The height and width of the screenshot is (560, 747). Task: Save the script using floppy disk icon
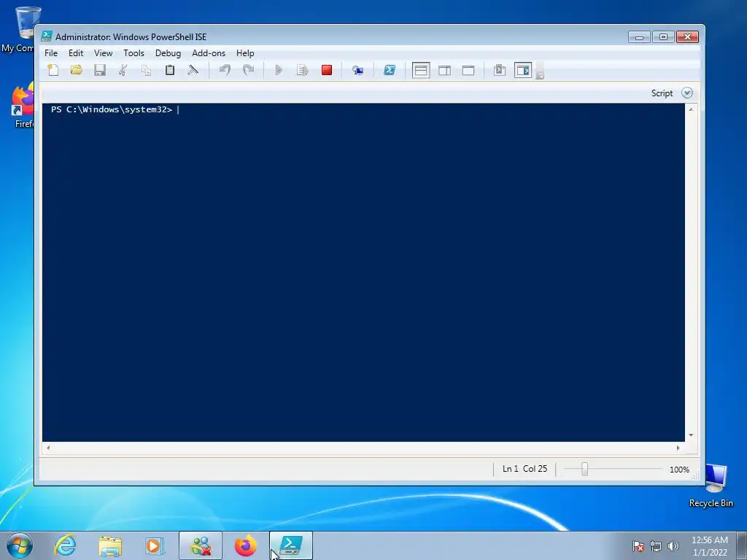[x=99, y=71]
